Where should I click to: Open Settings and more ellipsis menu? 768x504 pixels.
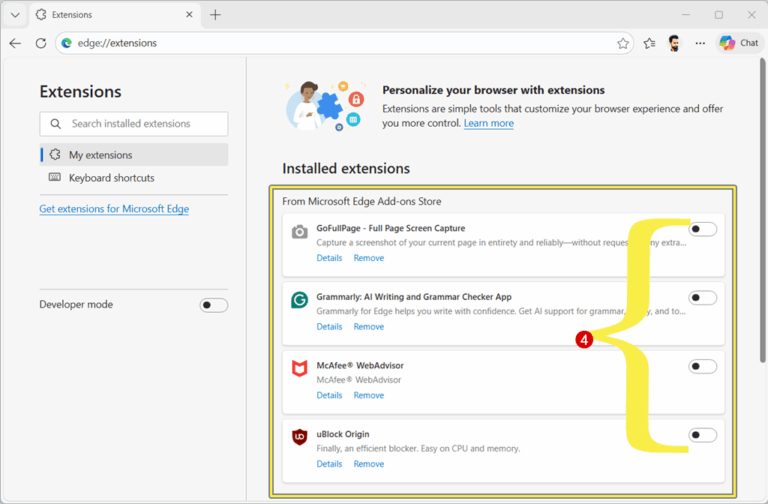700,44
